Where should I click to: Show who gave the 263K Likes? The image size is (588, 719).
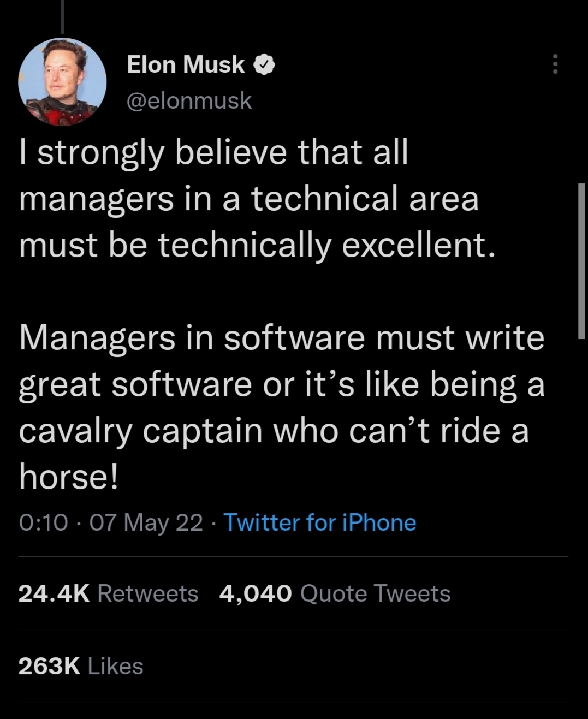(81, 666)
